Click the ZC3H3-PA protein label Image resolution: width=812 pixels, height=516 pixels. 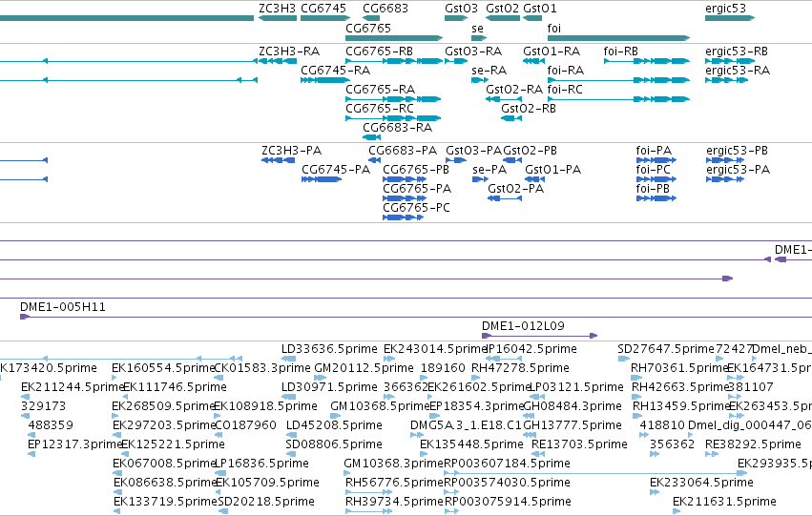pos(292,151)
